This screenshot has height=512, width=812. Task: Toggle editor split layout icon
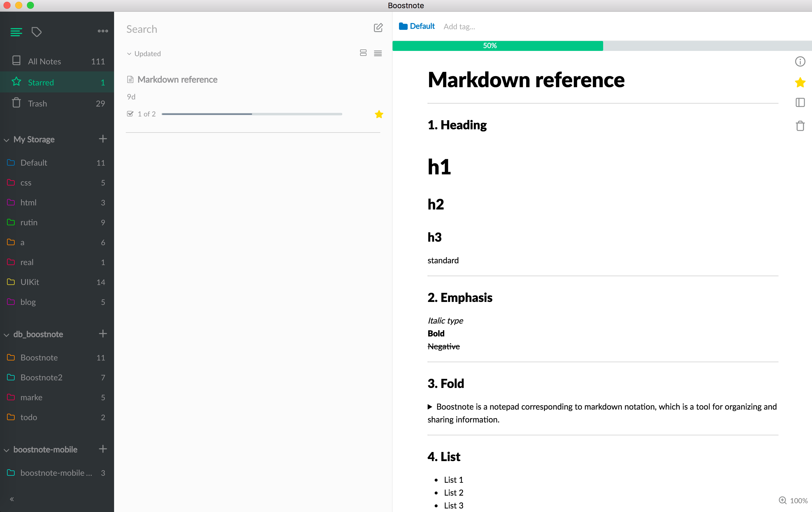pos(800,102)
